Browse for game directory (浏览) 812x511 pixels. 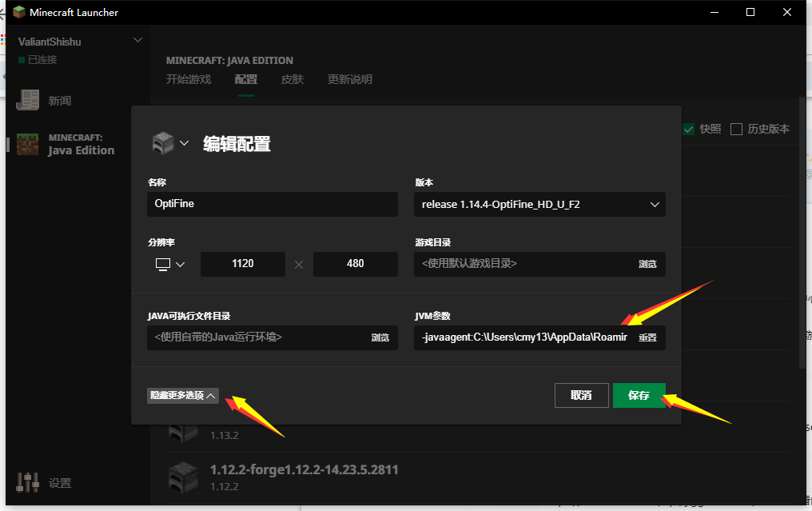(647, 265)
